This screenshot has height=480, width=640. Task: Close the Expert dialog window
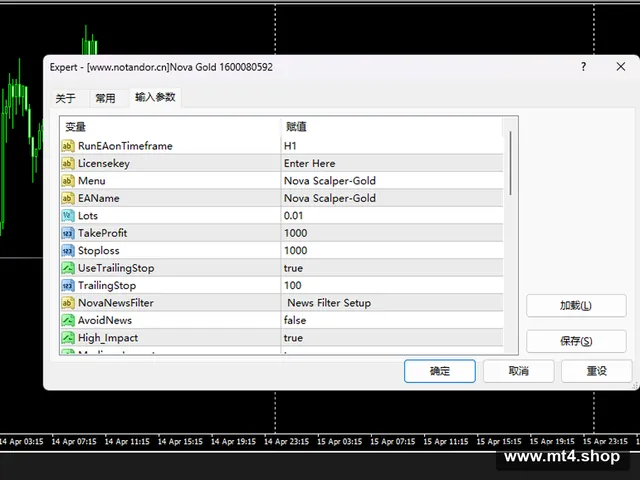[x=621, y=67]
